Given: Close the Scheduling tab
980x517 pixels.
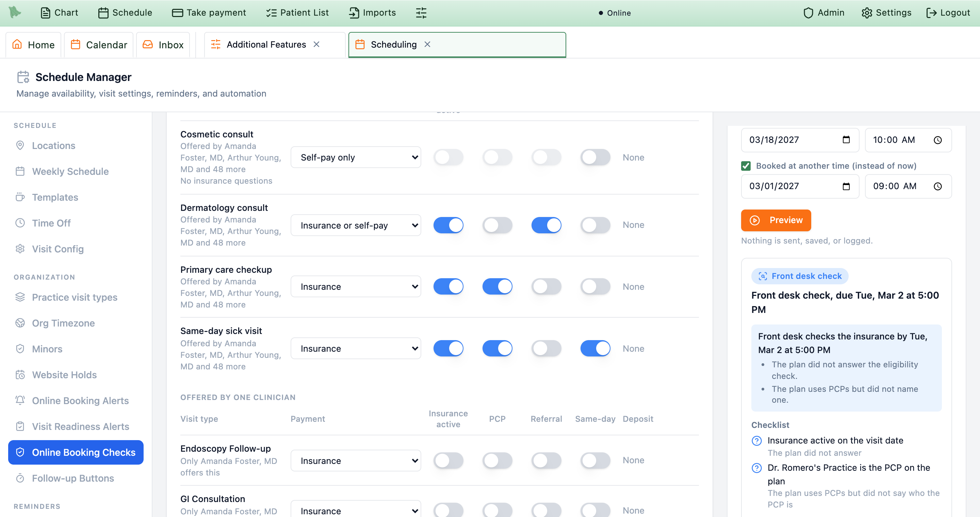Looking at the screenshot, I should tap(427, 45).
